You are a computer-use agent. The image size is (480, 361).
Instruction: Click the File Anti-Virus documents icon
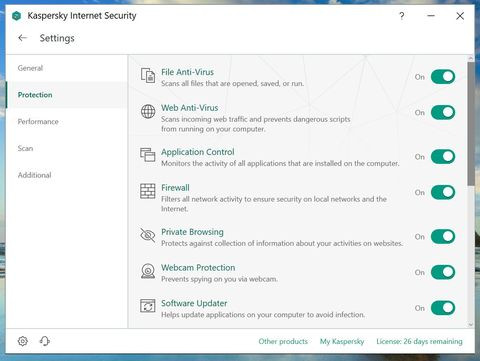(148, 75)
